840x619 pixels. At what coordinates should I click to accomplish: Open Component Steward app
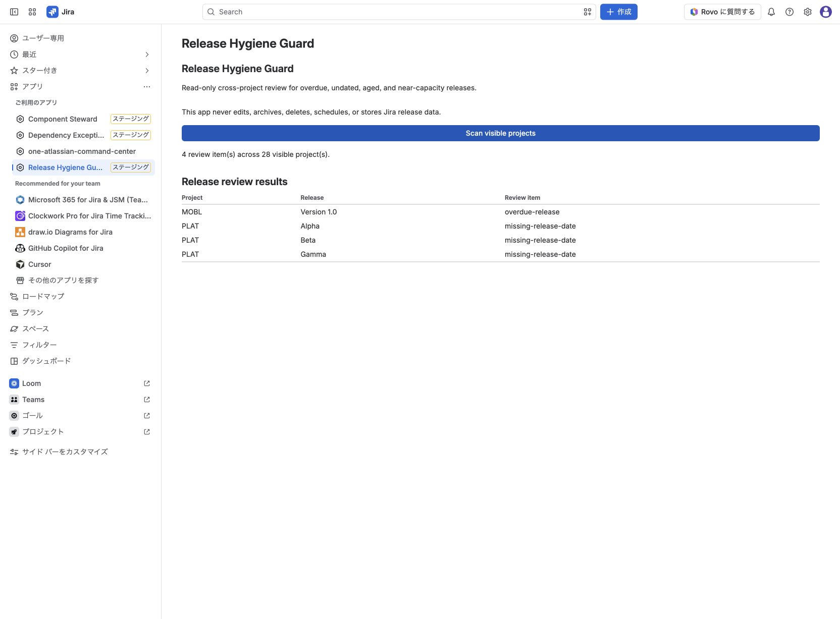[63, 119]
